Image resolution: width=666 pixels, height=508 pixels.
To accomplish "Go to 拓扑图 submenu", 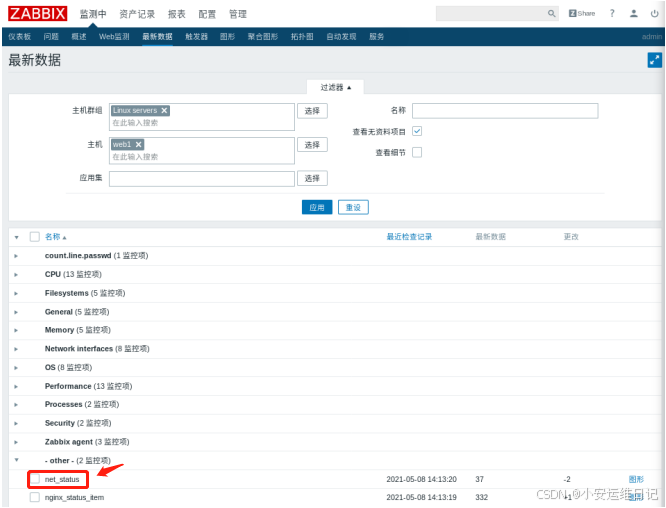I will click(302, 37).
